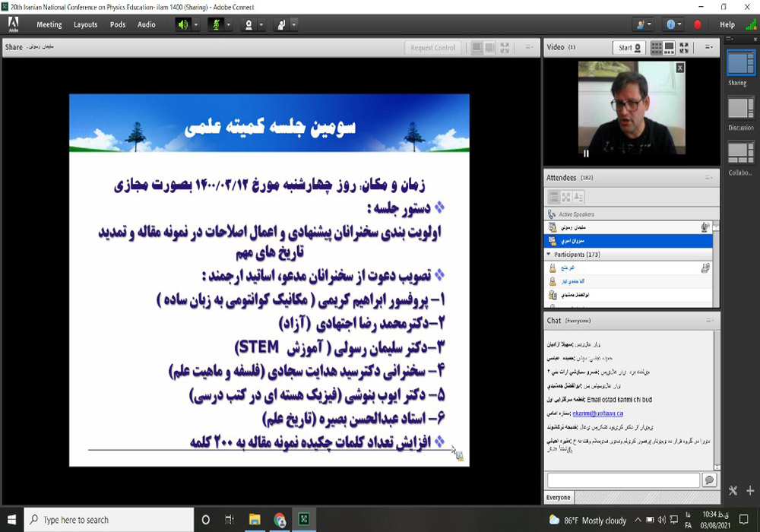The image size is (760, 532).
Task: Send chat message with the speech bubble icon
Action: (x=709, y=480)
